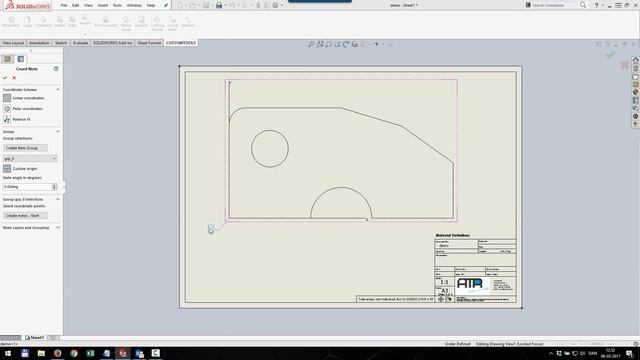
Task: Click the circle hole in the drawing view
Action: coord(270,149)
